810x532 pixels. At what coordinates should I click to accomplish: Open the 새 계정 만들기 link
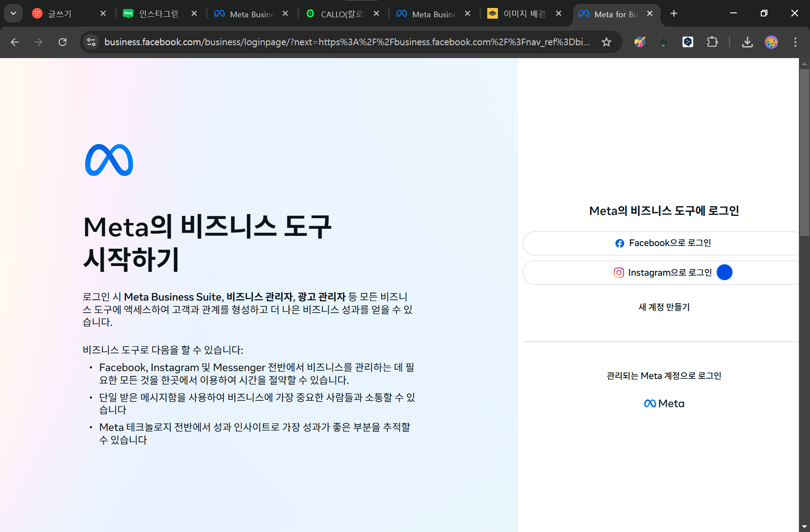click(664, 307)
